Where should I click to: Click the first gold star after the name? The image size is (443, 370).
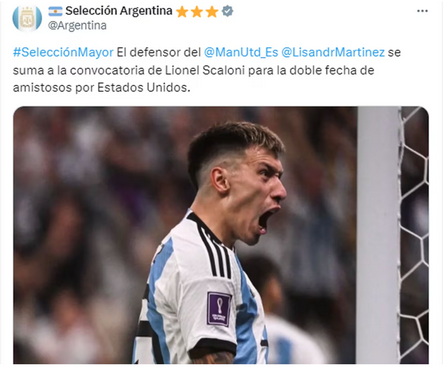pos(182,12)
